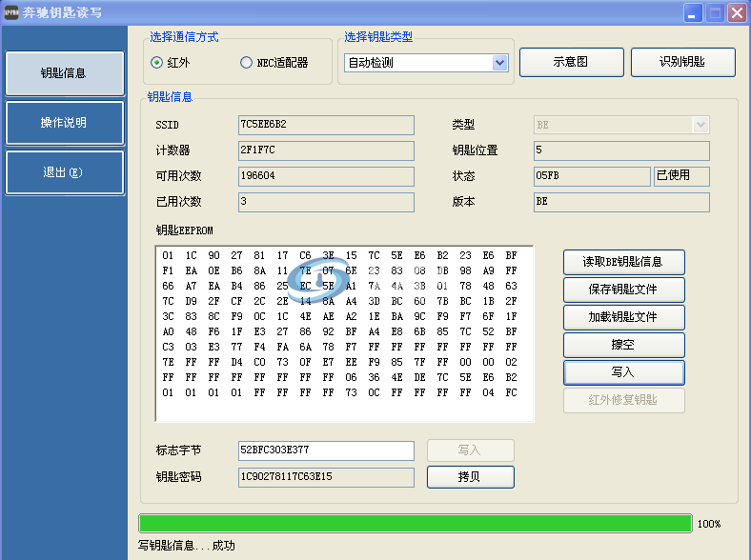Image resolution: width=751 pixels, height=560 pixels.
Task: Click the 版本 field showing BE
Action: (x=621, y=202)
